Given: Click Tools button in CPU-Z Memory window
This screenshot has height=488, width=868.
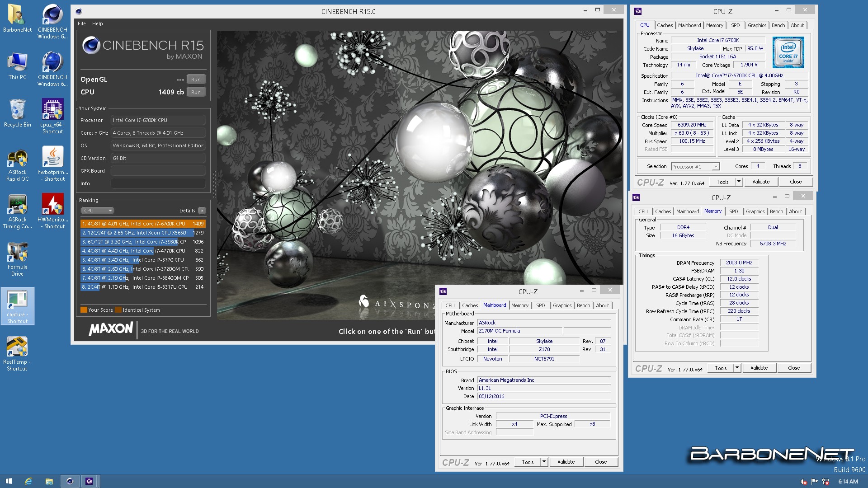Looking at the screenshot, I should point(721,368).
